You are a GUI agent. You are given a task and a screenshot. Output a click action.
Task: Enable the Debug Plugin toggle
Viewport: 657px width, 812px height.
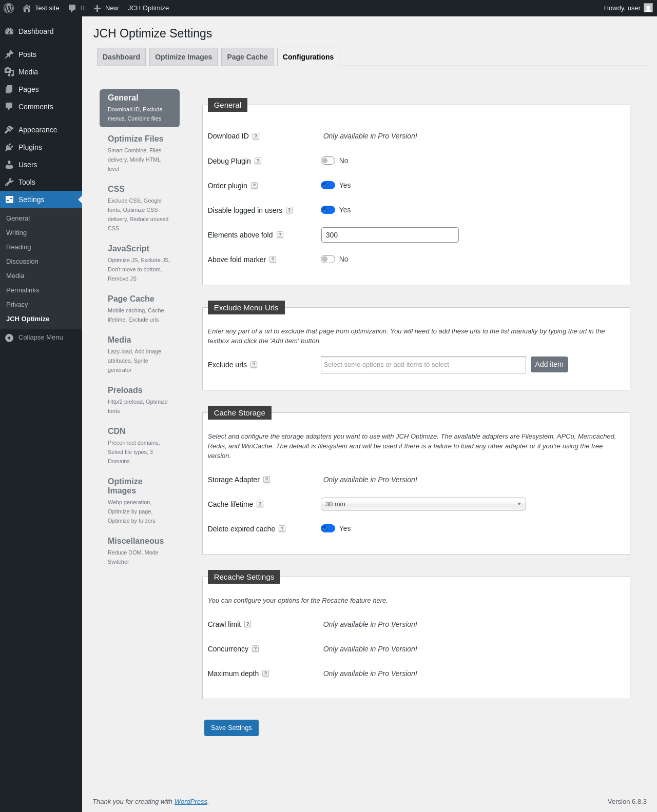tap(328, 161)
